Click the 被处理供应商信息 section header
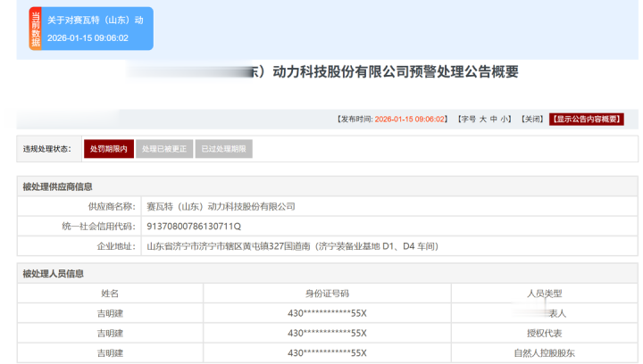 click(x=58, y=186)
